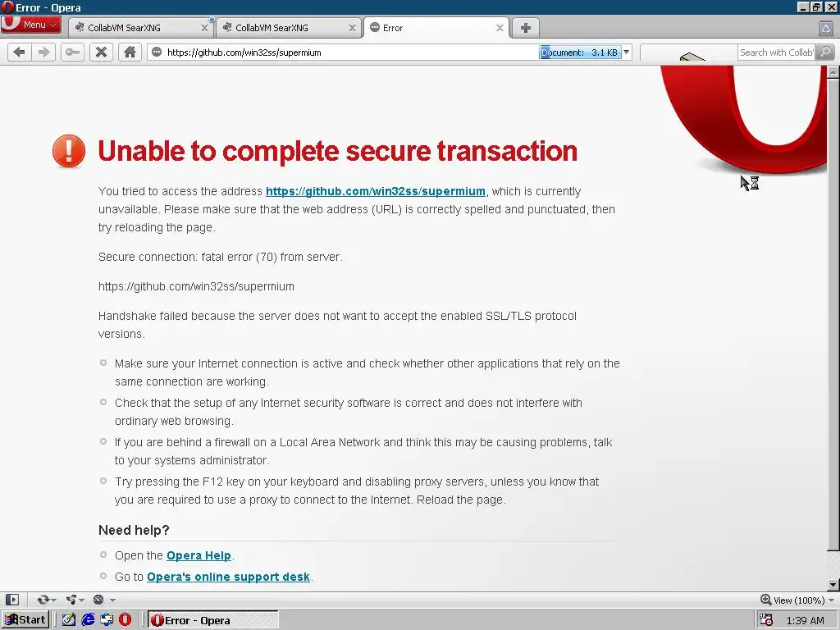Image resolution: width=840 pixels, height=630 pixels.
Task: Open the View (100%) zoom dropdown
Action: (x=797, y=600)
